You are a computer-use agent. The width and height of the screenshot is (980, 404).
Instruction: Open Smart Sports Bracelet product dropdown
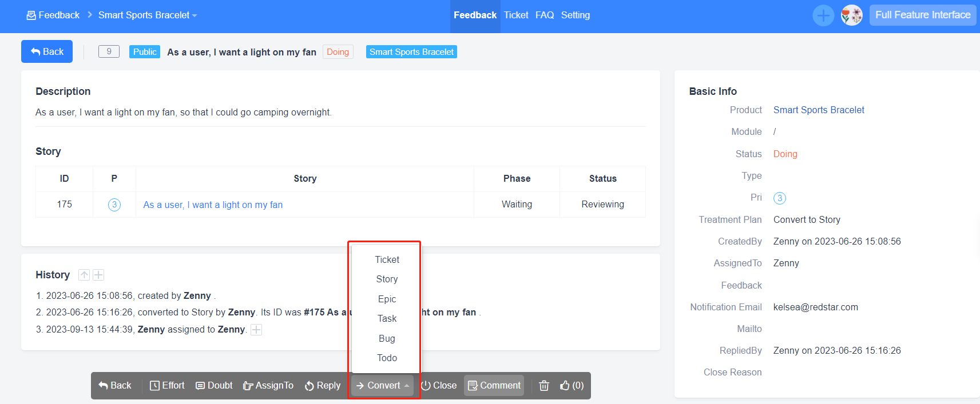click(x=148, y=15)
